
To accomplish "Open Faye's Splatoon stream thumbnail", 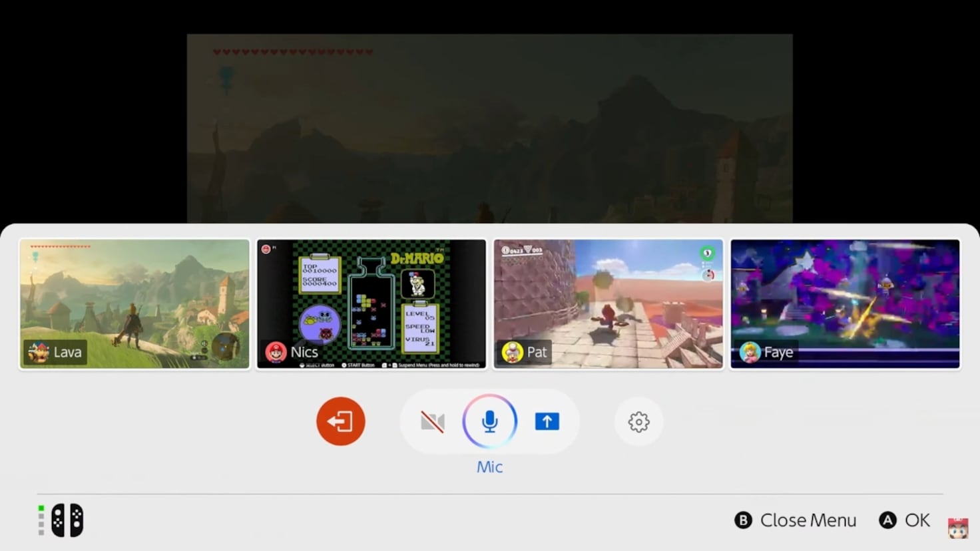I will point(844,303).
